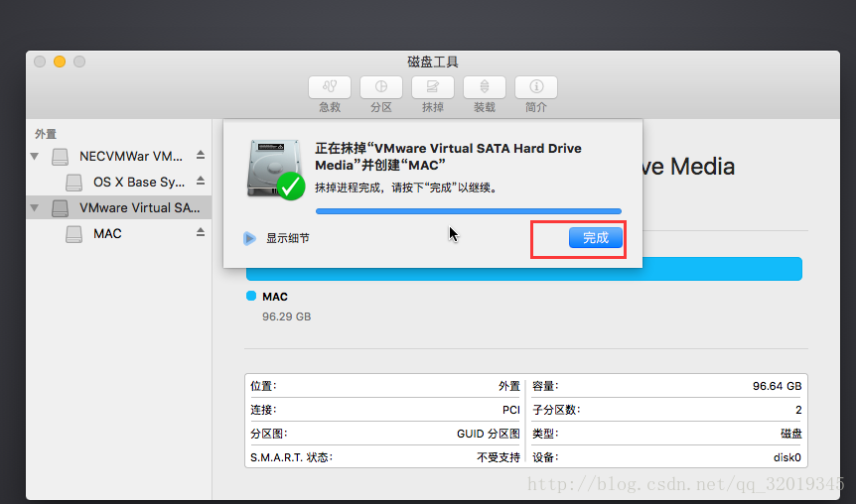Eject the MAC volume in sidebar
The width and height of the screenshot is (856, 504).
[201, 232]
